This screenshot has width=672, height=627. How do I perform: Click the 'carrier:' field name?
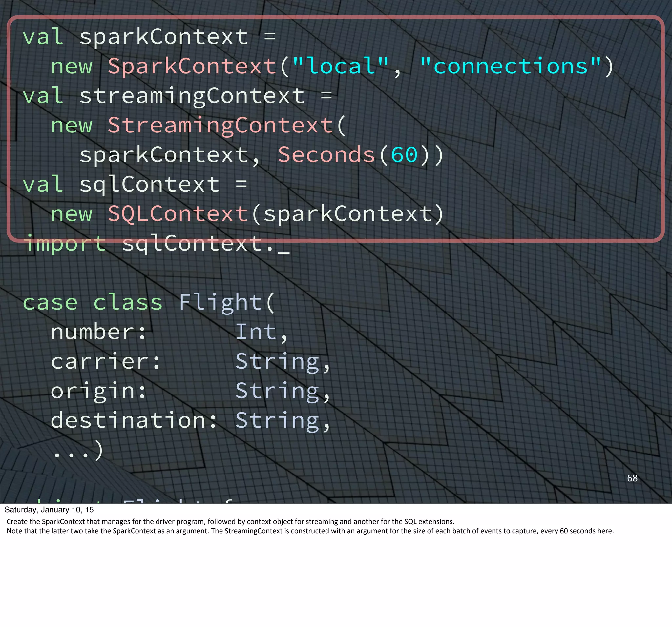pyautogui.click(x=105, y=361)
